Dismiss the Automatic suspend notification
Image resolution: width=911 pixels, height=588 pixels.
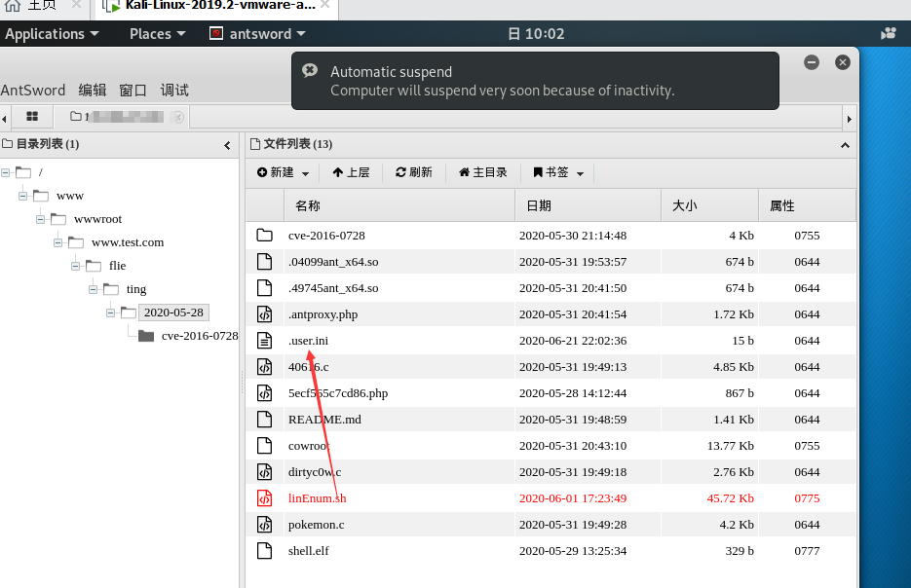coord(842,61)
